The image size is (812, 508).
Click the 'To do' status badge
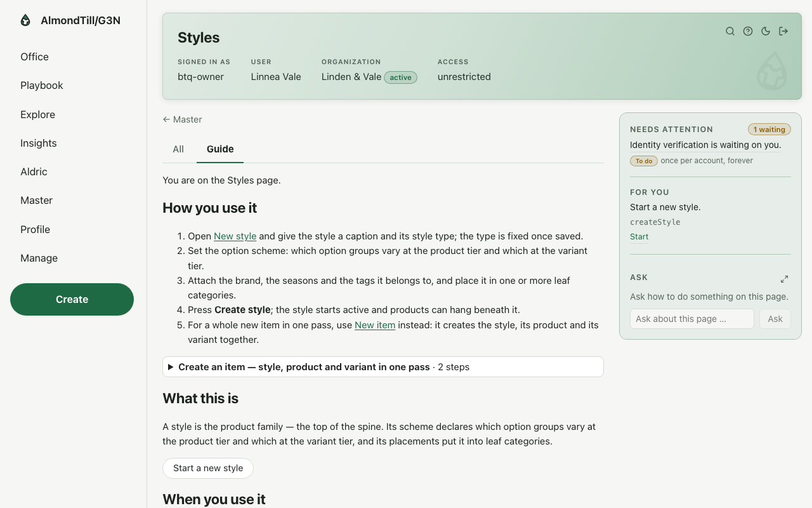(644, 161)
